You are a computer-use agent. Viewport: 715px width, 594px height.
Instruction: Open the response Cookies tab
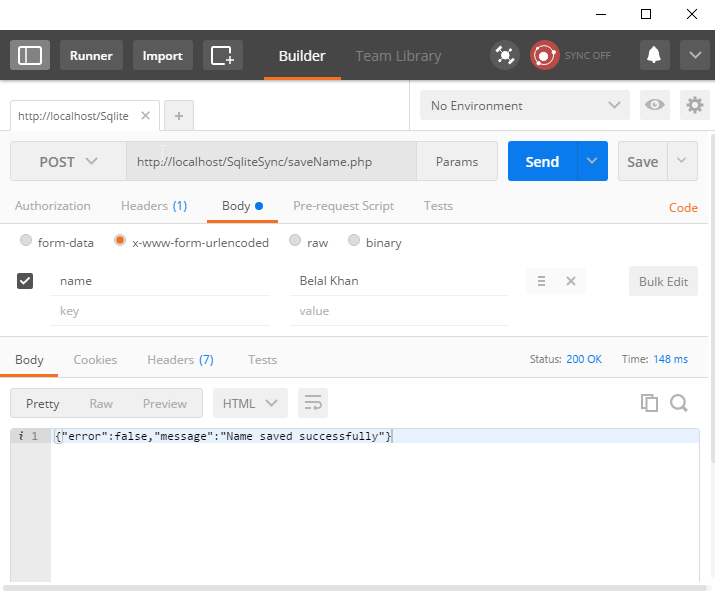pyautogui.click(x=95, y=359)
